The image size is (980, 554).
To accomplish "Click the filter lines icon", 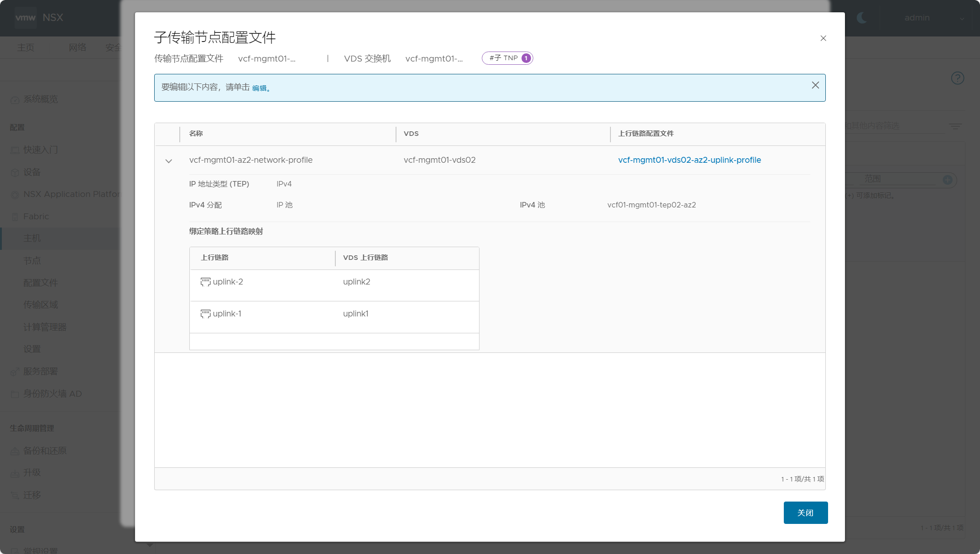I will [x=955, y=126].
